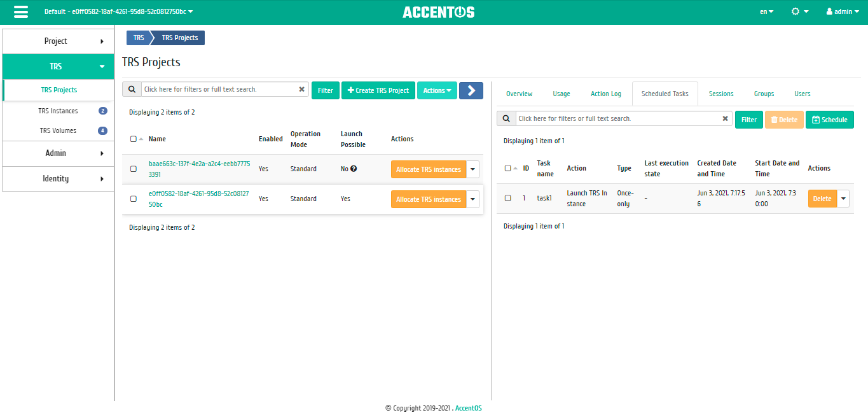Click the Filter button in Scheduled Tasks
Viewport: 868px width, 415px height.
click(749, 120)
